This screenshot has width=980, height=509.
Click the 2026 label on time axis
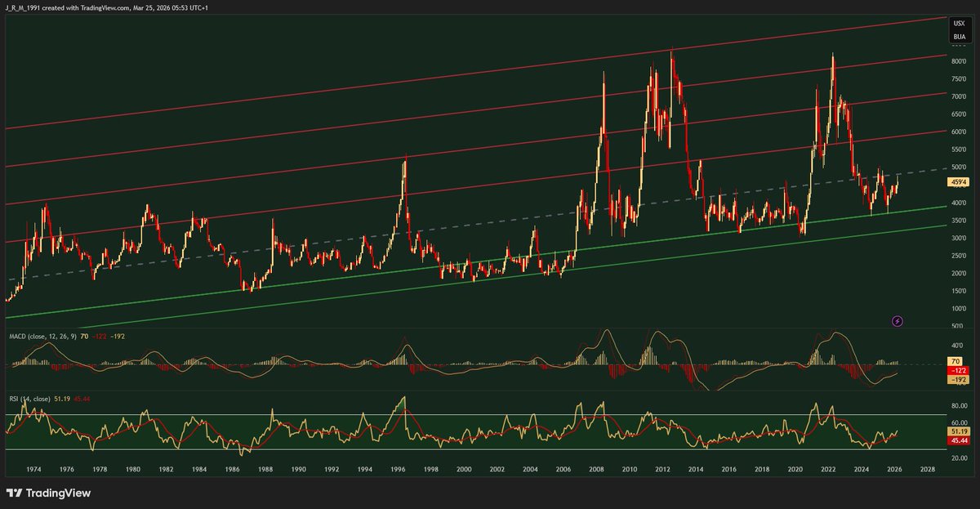[x=895, y=471]
